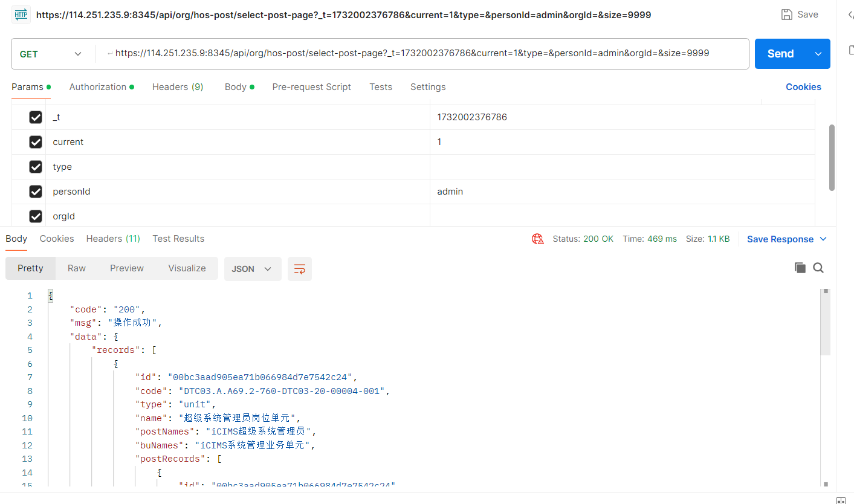Click the Time: 469 ms indicator
This screenshot has width=854, height=504.
coord(650,239)
